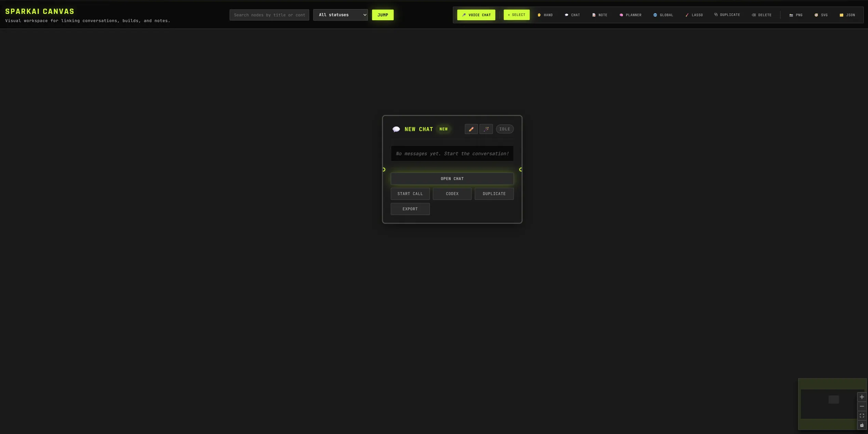Add a Note node

(600, 15)
